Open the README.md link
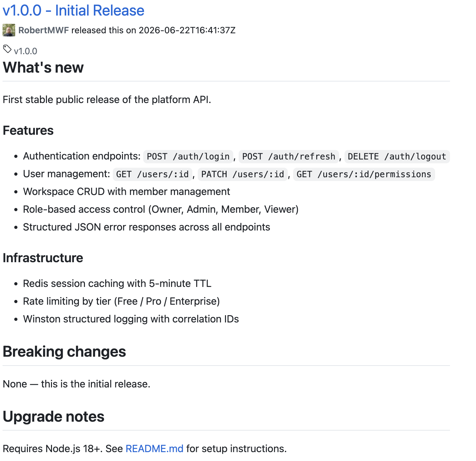Viewport: 476px width, 461px height. click(x=154, y=449)
